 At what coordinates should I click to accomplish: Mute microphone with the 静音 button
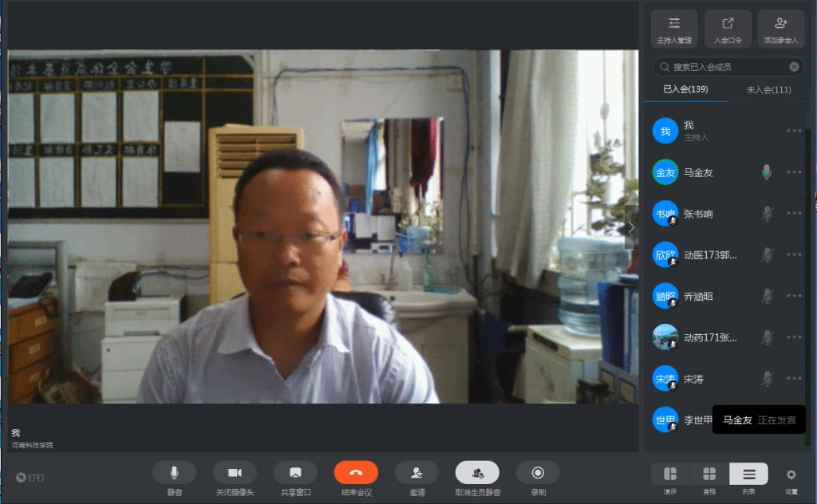pyautogui.click(x=174, y=473)
